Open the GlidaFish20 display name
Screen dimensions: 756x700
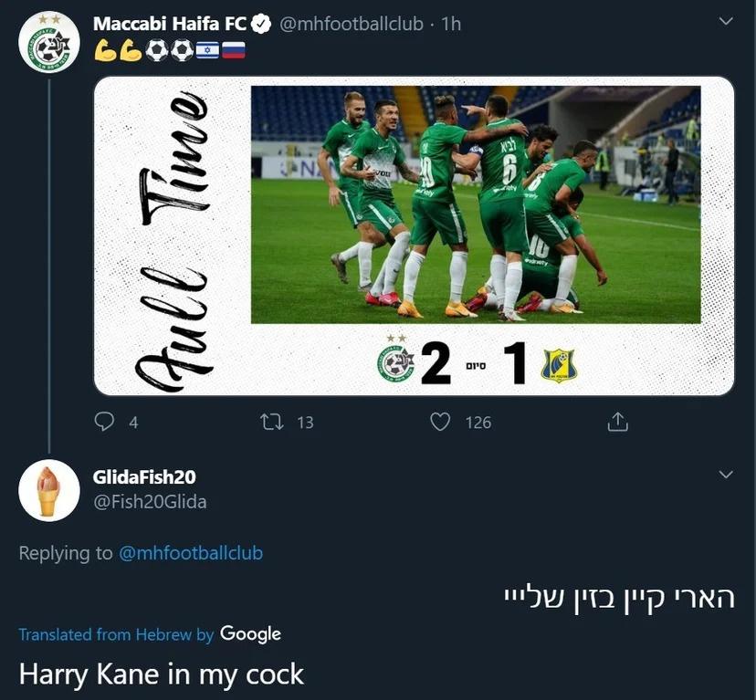[144, 477]
